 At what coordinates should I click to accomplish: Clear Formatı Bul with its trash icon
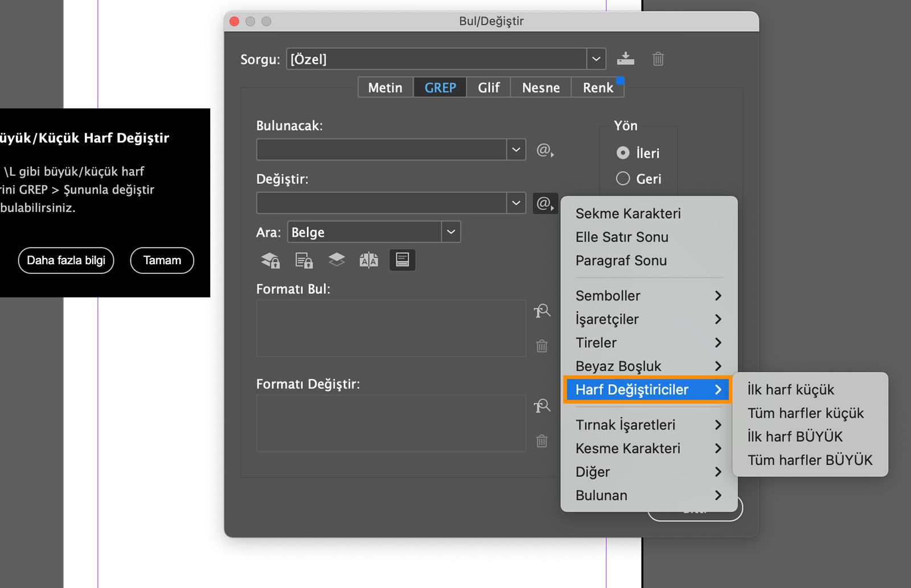click(542, 346)
